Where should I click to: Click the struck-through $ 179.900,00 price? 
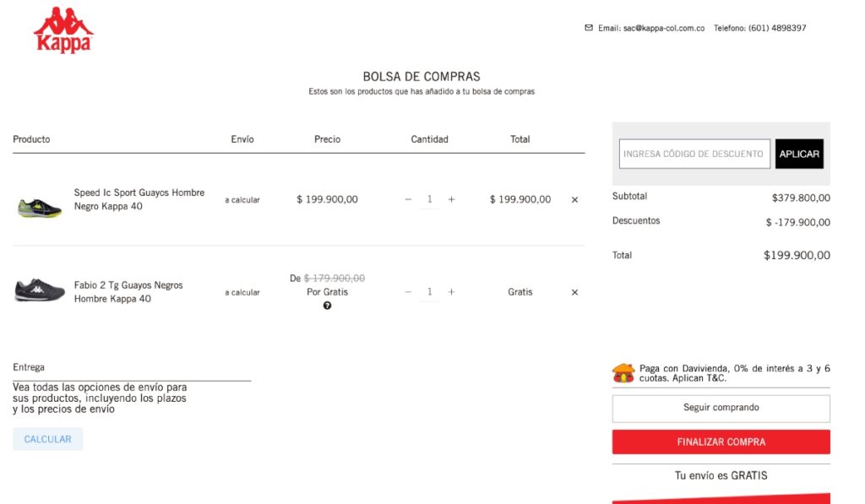pyautogui.click(x=335, y=279)
